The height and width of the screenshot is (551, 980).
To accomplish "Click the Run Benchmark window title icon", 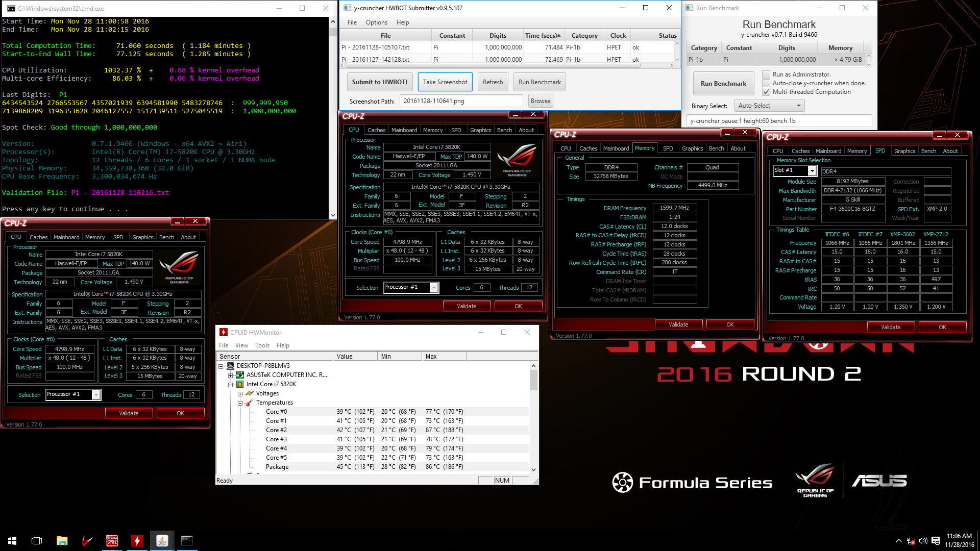I will [x=690, y=8].
